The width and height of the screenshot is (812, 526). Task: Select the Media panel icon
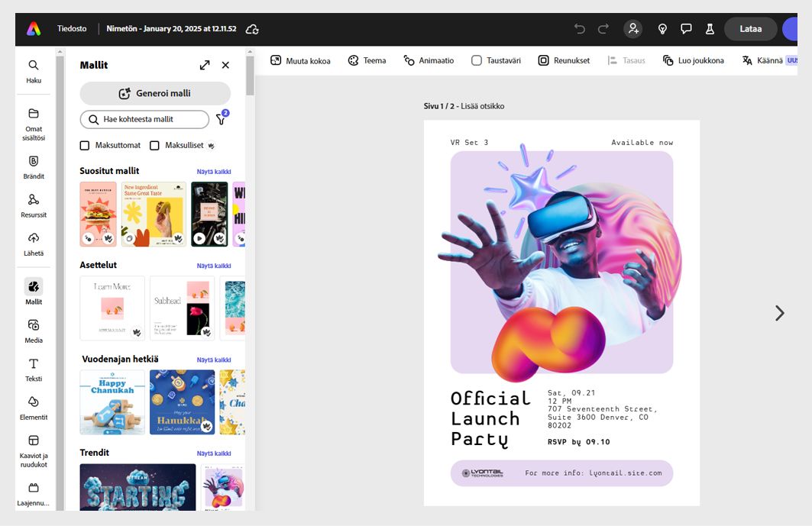33,330
